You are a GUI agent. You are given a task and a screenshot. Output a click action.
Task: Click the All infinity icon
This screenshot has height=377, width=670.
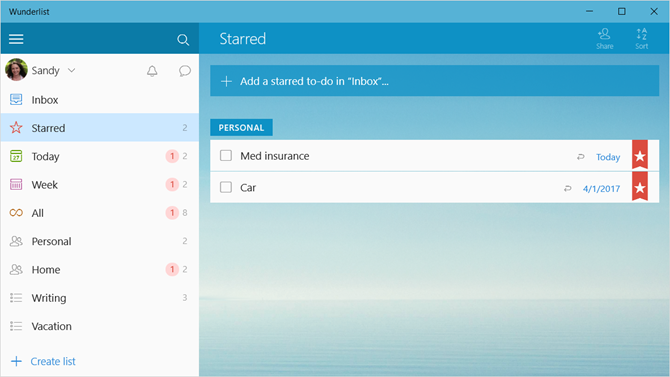[x=16, y=212]
